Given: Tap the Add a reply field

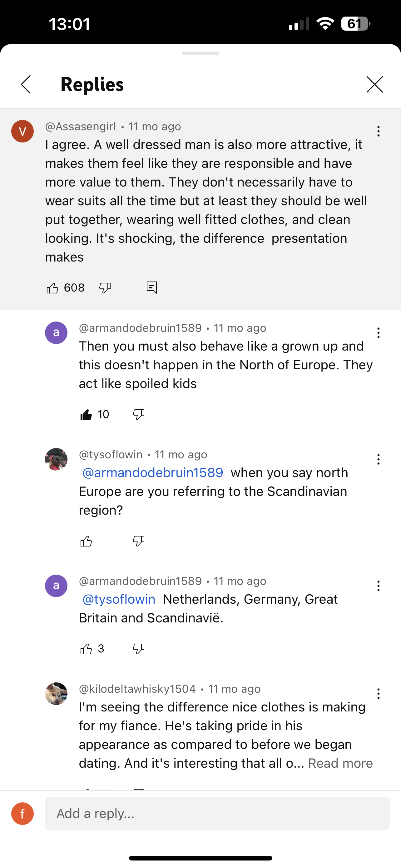Looking at the screenshot, I should [217, 814].
